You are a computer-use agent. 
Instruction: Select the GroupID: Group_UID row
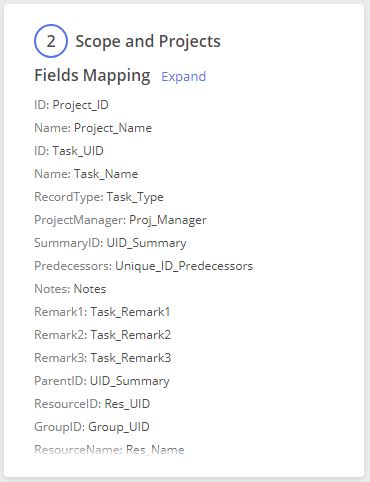click(92, 427)
